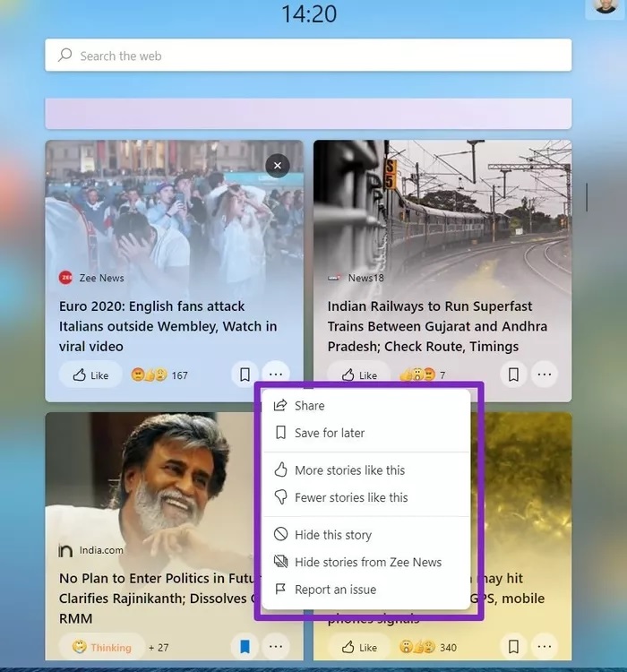Toggle the Thinking reaction on Rajinikanth story

(x=102, y=647)
